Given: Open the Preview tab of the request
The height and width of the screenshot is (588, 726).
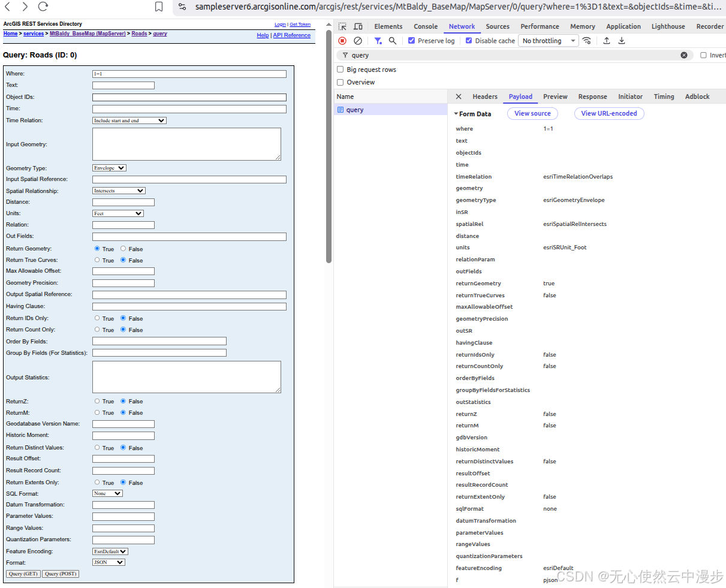Looking at the screenshot, I should [x=555, y=97].
